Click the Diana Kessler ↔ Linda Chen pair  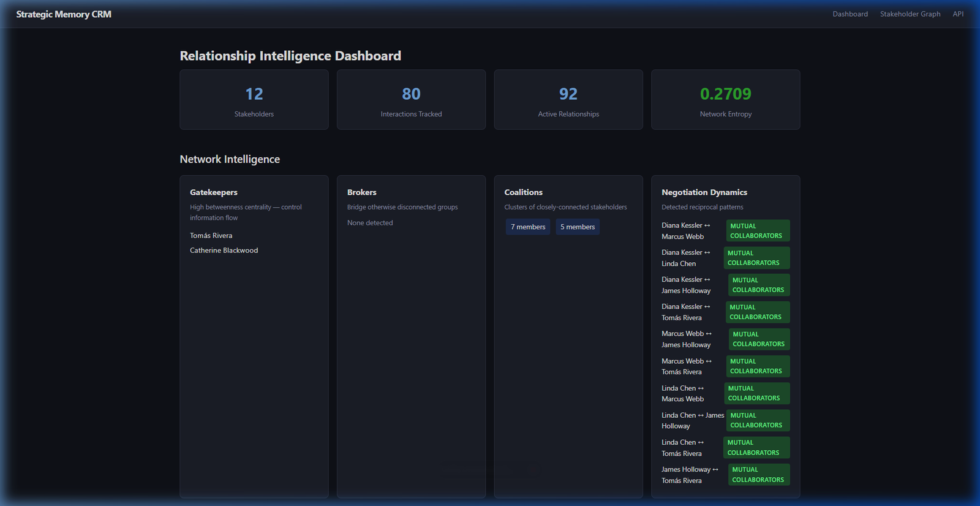686,258
